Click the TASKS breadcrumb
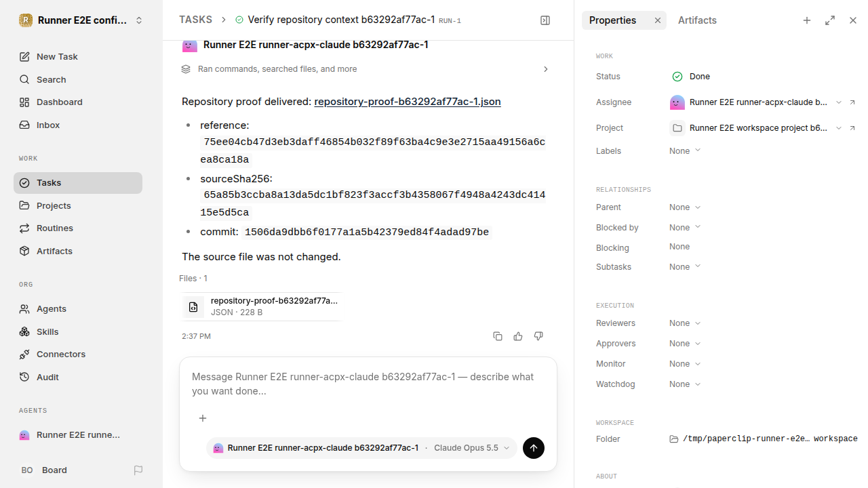Viewport: 868px width, 488px height. (195, 20)
